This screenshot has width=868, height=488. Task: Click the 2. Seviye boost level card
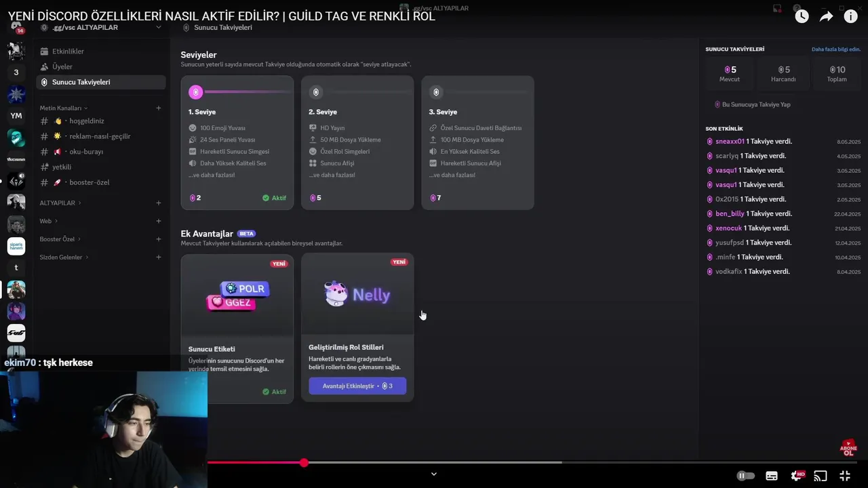pyautogui.click(x=357, y=143)
